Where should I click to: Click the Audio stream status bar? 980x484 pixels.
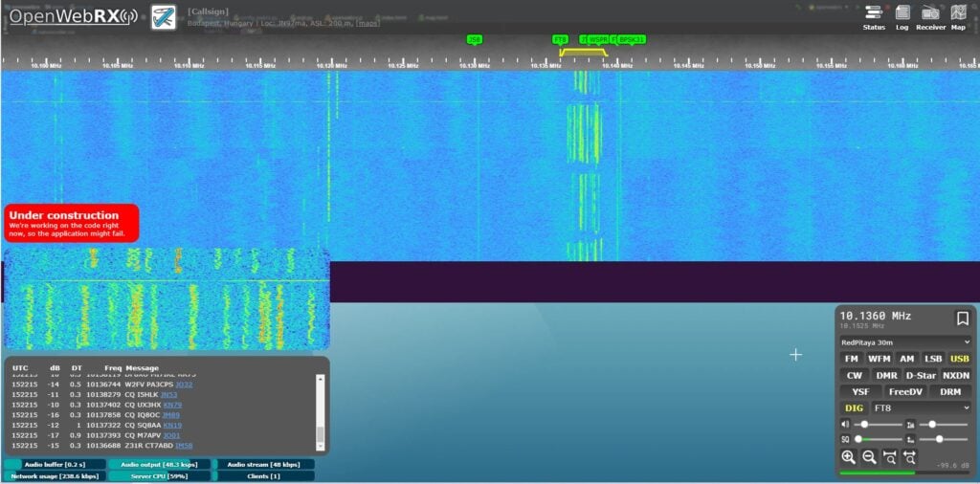pos(263,465)
